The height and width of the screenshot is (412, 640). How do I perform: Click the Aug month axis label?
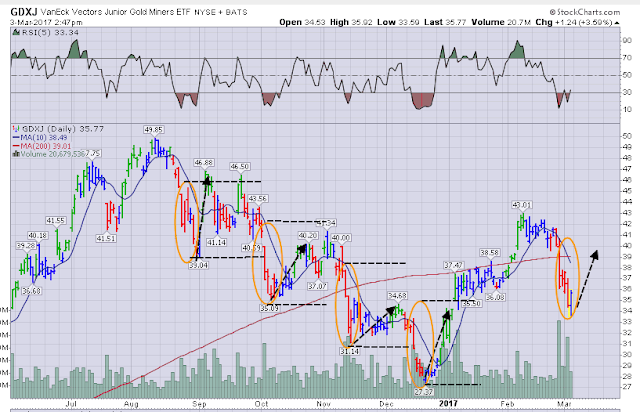(131, 403)
